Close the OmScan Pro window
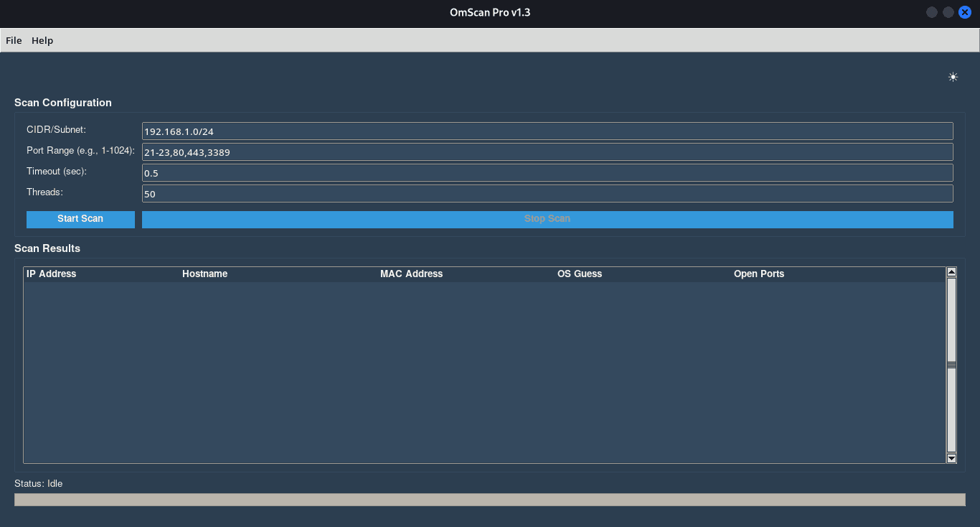This screenshot has height=527, width=980. click(x=965, y=12)
